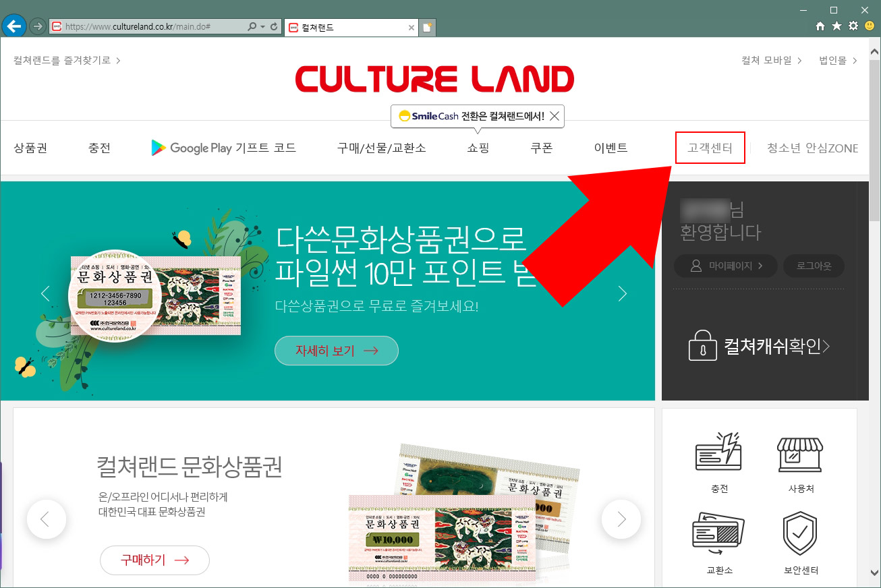This screenshot has width=881, height=588.
Task: Open 컬쳐 모바일 link
Action: click(772, 60)
